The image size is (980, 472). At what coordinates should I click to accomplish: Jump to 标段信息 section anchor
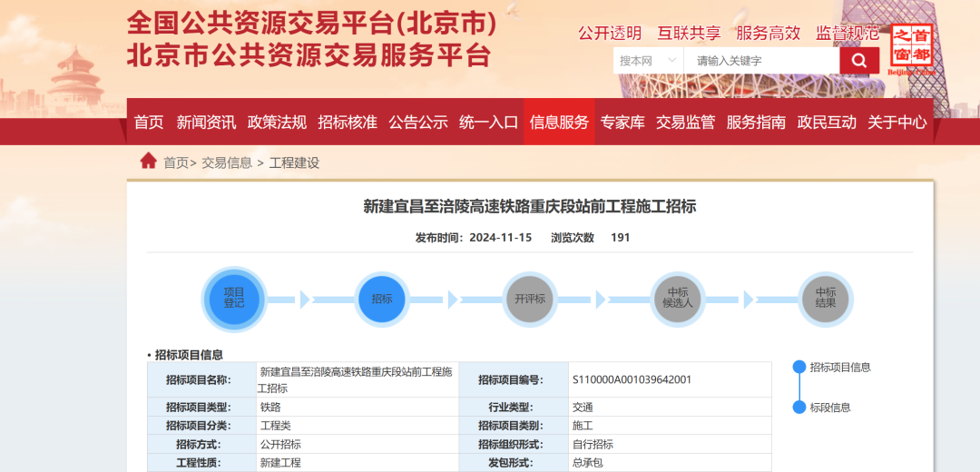(829, 408)
